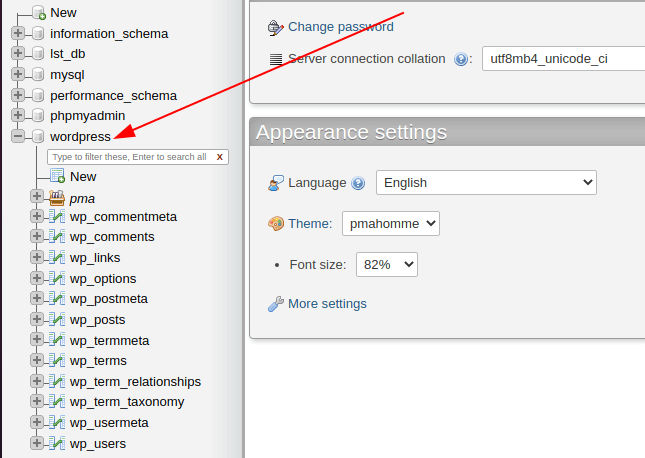This screenshot has width=645, height=458.
Task: Click the pma group icon
Action: [x=57, y=198]
